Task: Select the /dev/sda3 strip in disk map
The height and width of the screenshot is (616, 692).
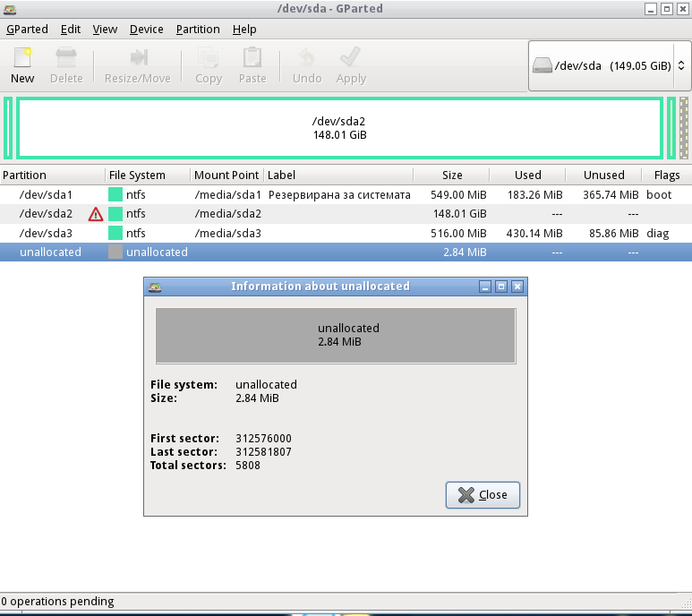Action: pos(671,128)
